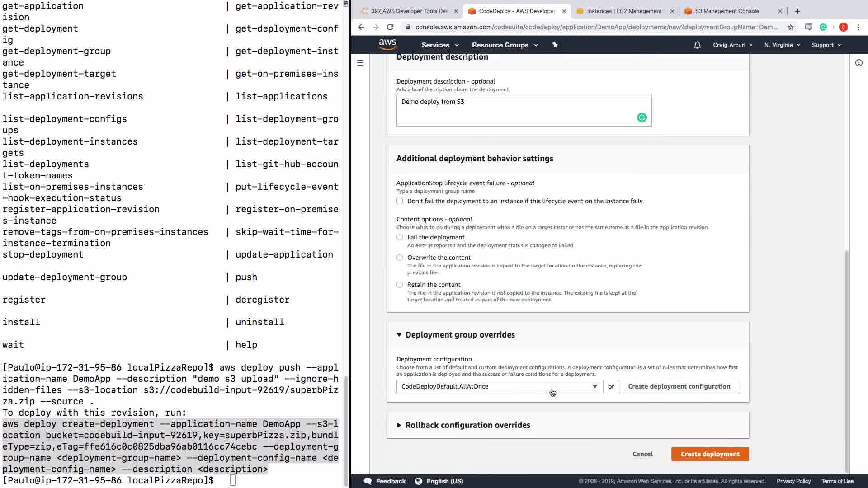Image resolution: width=868 pixels, height=488 pixels.
Task: Reload the browser page
Action: (390, 27)
